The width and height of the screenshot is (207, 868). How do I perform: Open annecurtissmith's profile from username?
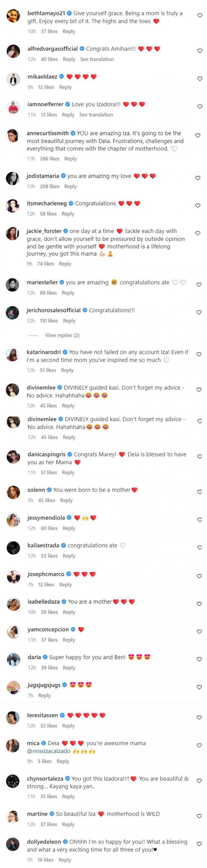47,133
